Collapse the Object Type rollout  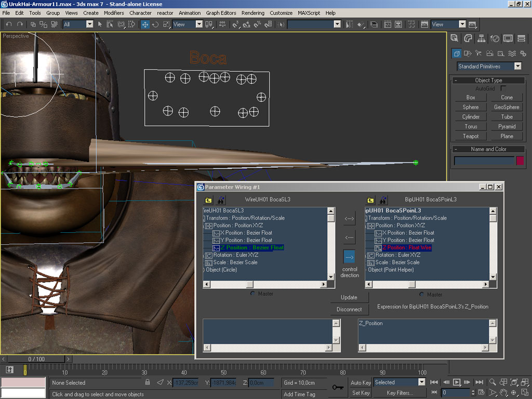[x=488, y=81]
